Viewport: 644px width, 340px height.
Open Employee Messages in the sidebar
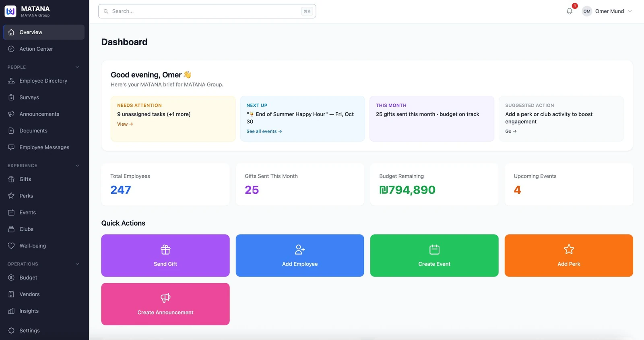point(43,147)
